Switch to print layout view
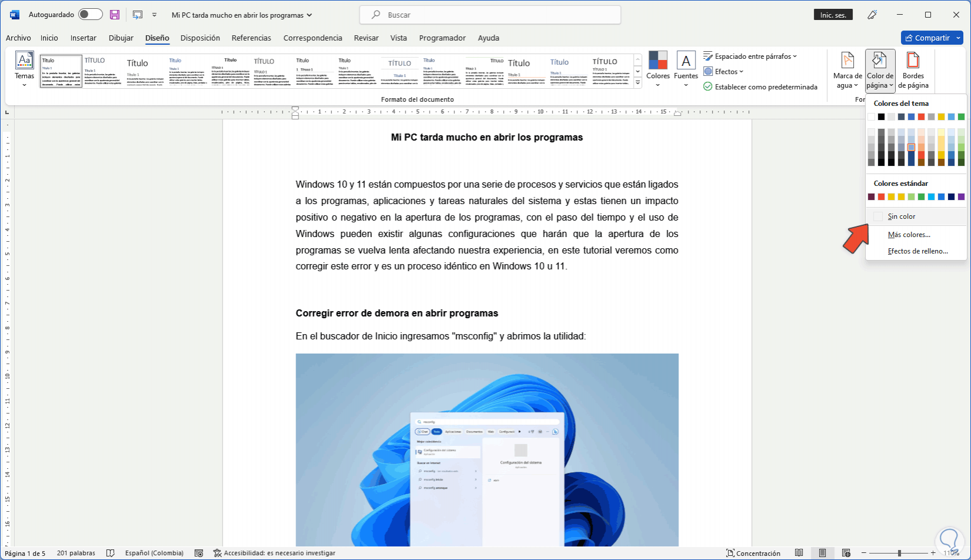The width and height of the screenshot is (971, 560). coord(822,553)
